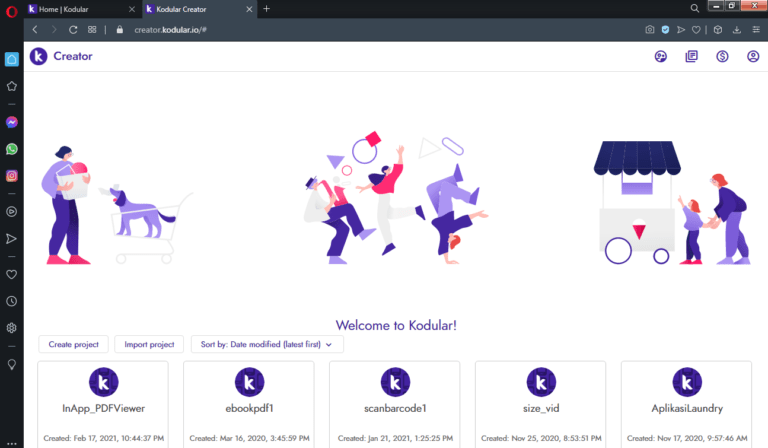The height and width of the screenshot is (448, 768).
Task: Open sidebar three-dots more options
Action: point(12,444)
